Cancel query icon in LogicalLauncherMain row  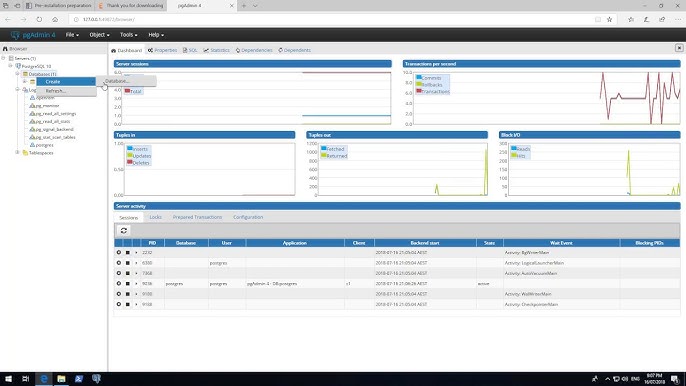click(119, 263)
